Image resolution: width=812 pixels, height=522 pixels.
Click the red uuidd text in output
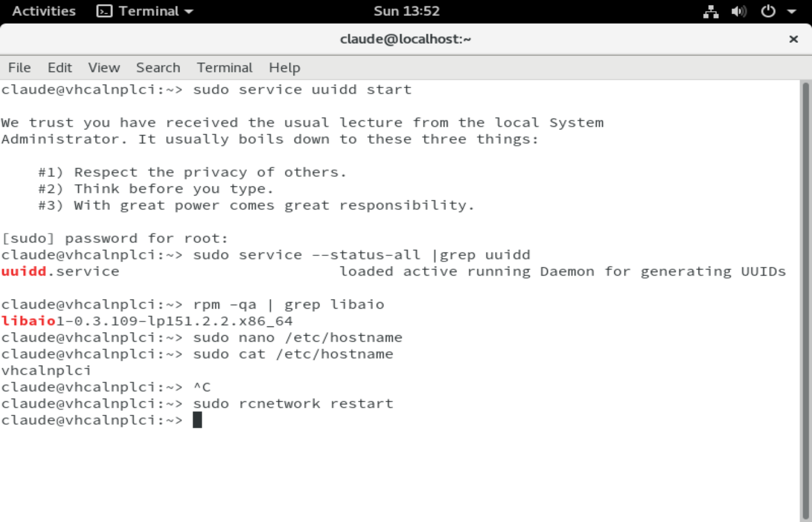(x=24, y=272)
